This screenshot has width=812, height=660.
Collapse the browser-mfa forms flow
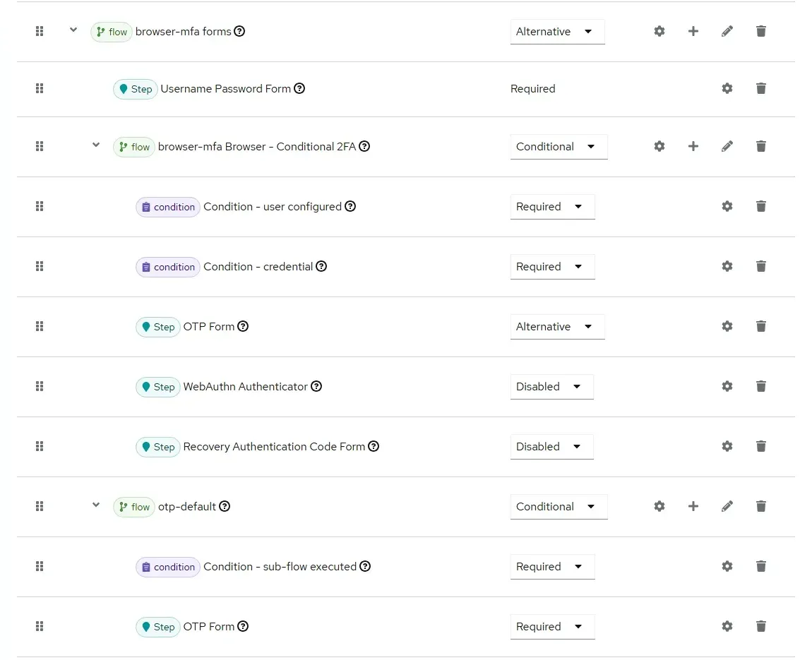click(x=73, y=30)
